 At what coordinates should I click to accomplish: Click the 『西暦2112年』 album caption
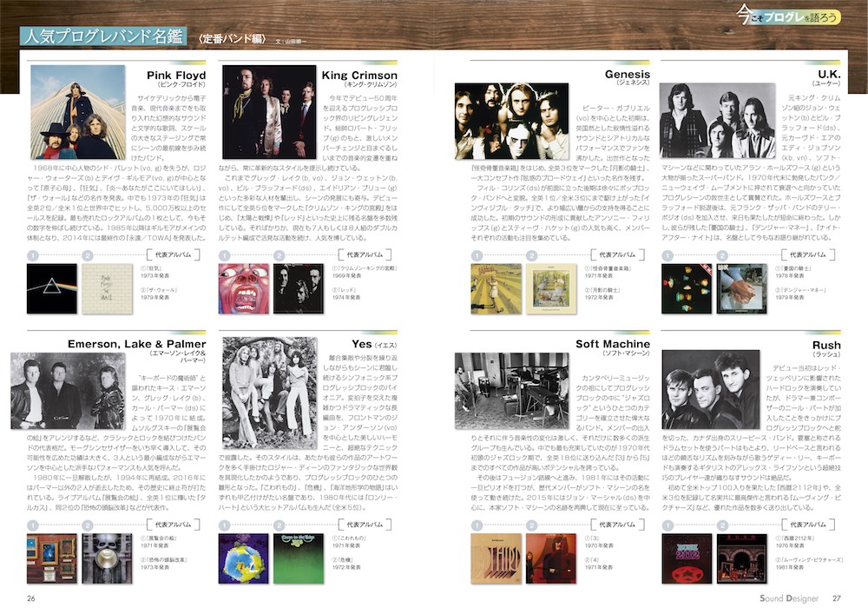click(x=795, y=541)
